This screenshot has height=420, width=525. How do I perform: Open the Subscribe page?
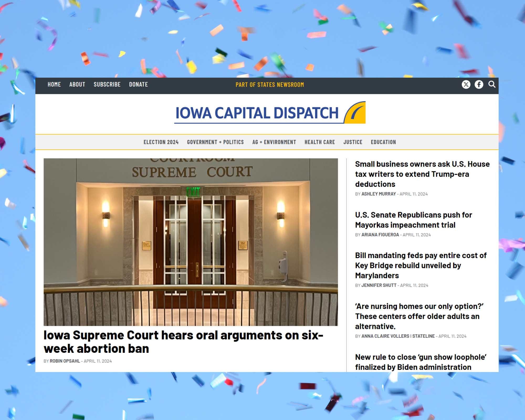point(107,85)
